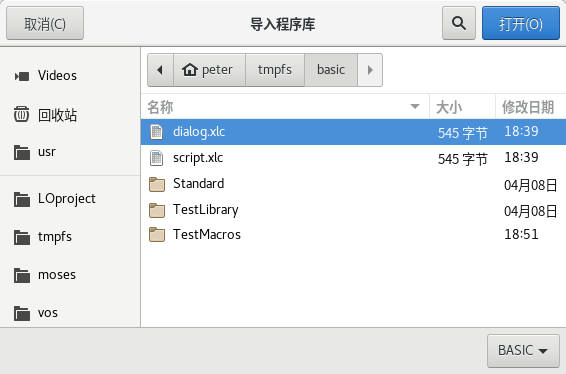Click the Standard folder icon

(157, 184)
